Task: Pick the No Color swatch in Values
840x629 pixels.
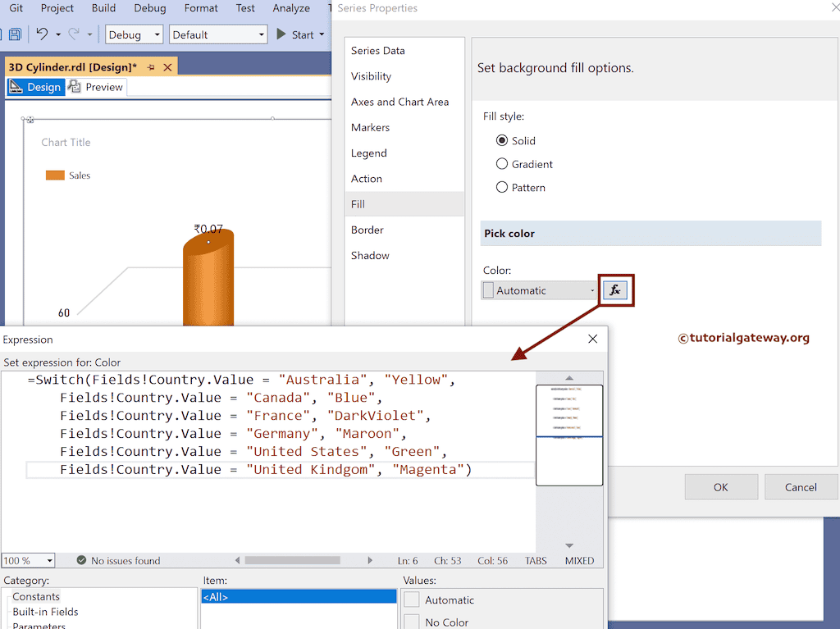Action: [x=412, y=622]
